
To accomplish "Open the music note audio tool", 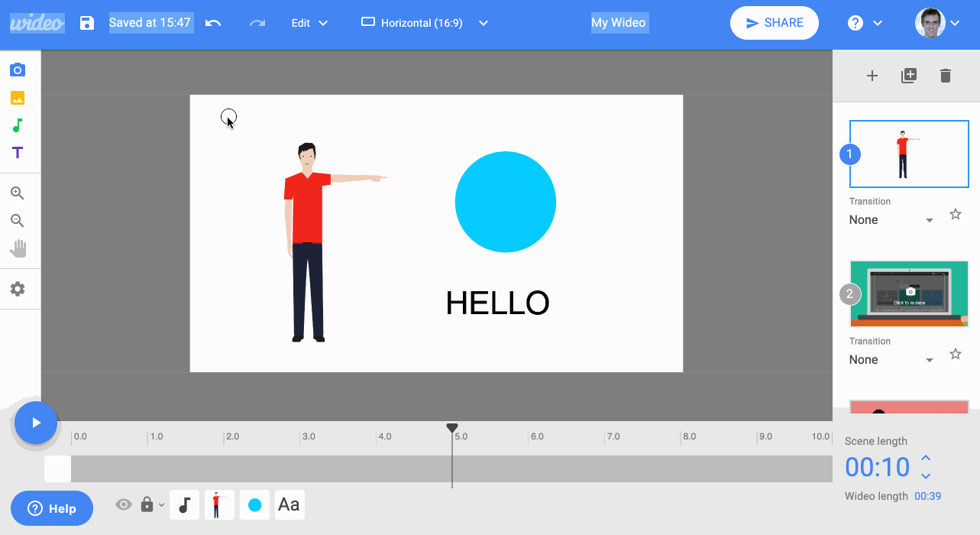I will [x=18, y=125].
